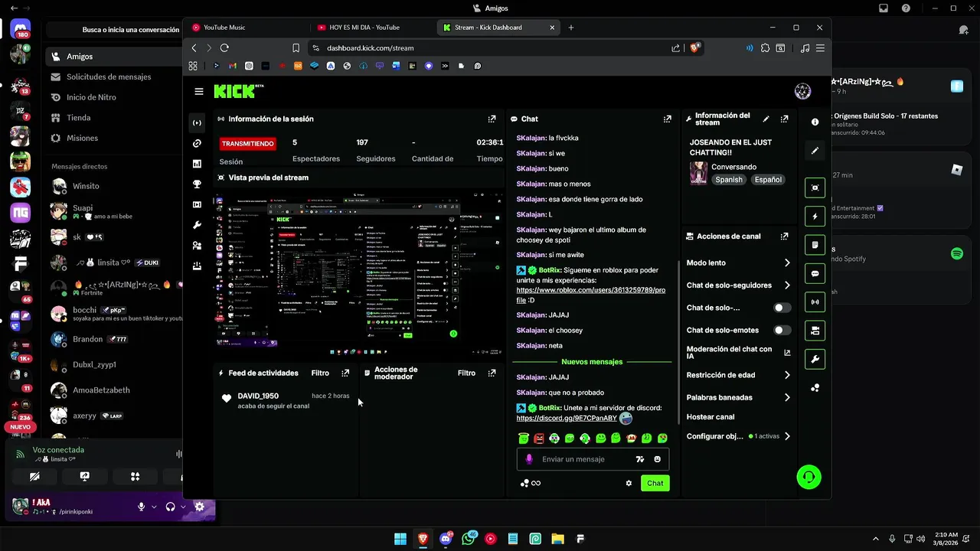The image size is (980, 551).
Task: Open the roblox.com profile link in chat
Action: click(x=590, y=295)
